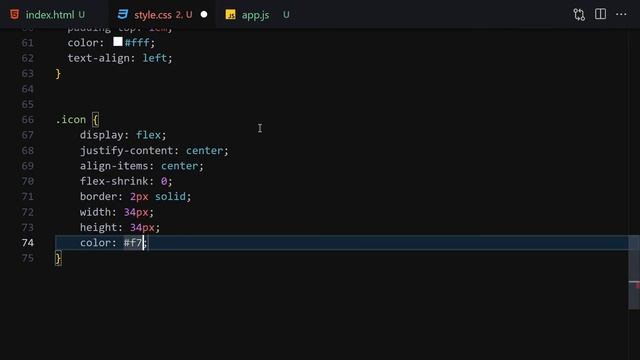
Task: Open the More Actions ellipsis menu
Action: pyautogui.click(x=621, y=14)
